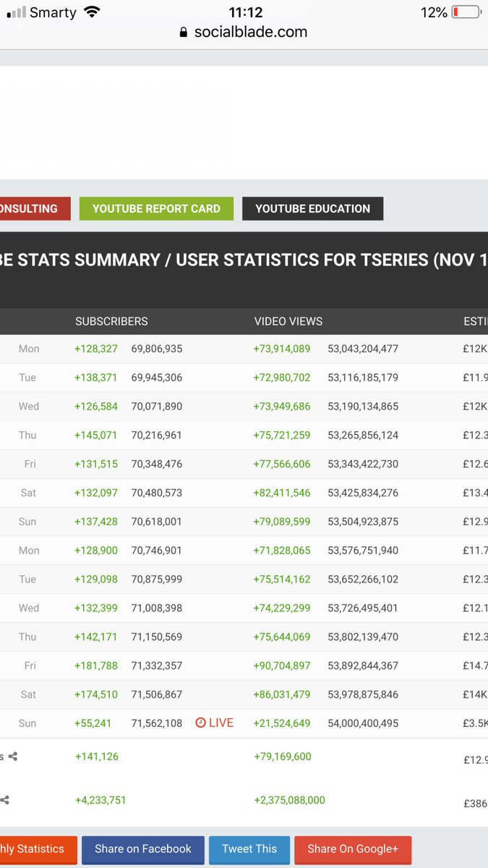Select subscriber gain +145,071
488x868 pixels.
(x=96, y=435)
